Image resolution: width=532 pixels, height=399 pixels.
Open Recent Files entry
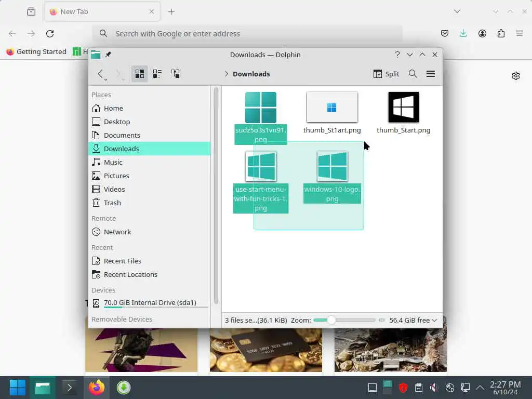[150, 261]
